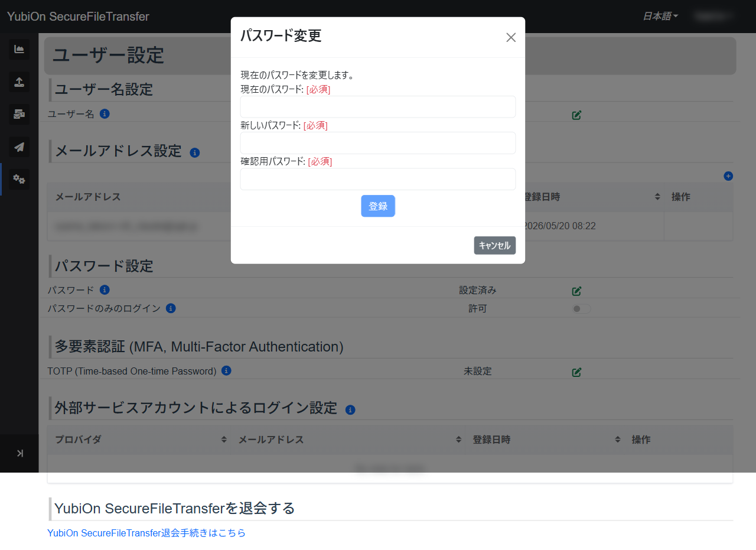Click the 登録 button in dialog
Image resolution: width=756 pixels, height=550 pixels.
click(378, 206)
